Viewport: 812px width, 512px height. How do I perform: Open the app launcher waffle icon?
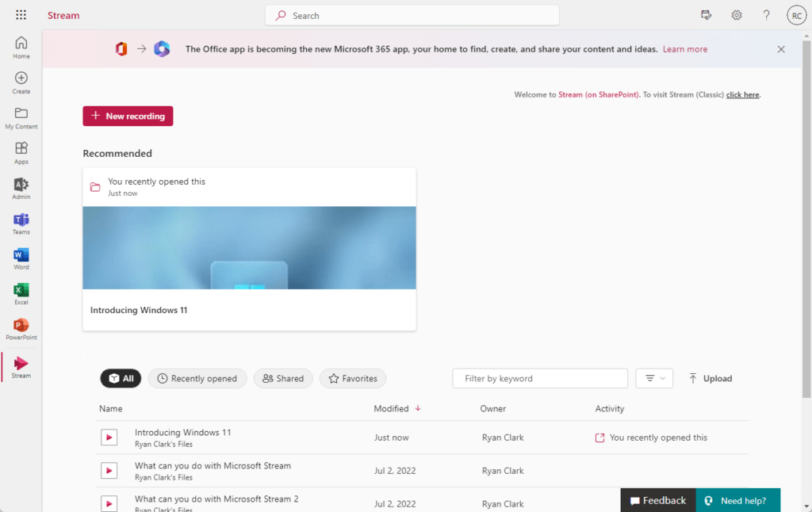21,15
